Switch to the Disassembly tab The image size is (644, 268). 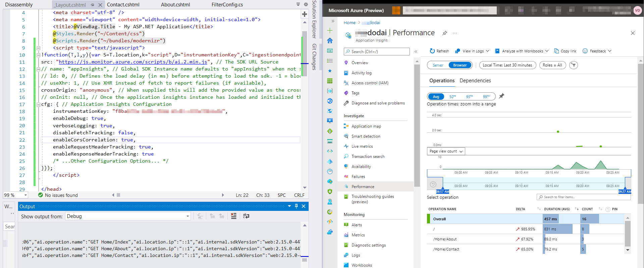pos(19,5)
